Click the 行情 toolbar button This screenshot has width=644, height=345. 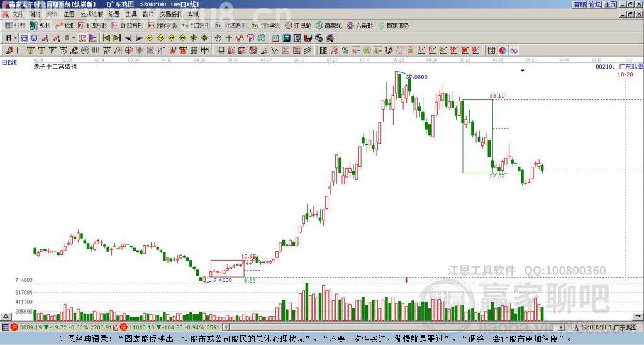coord(16,25)
